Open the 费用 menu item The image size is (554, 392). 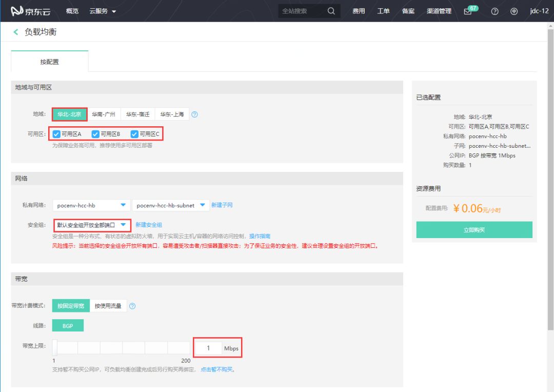(x=359, y=11)
